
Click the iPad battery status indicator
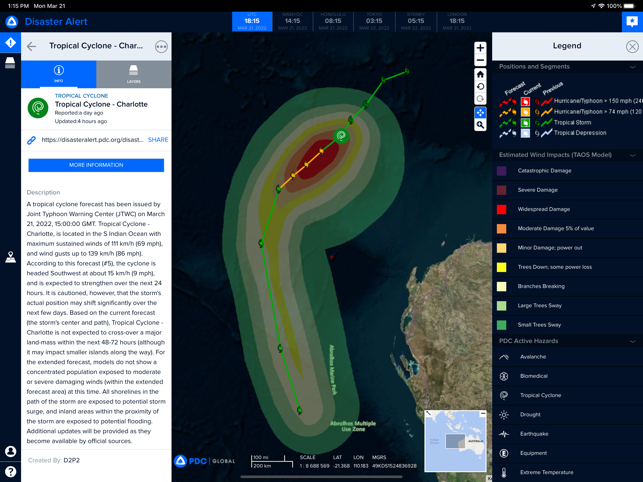click(x=629, y=6)
